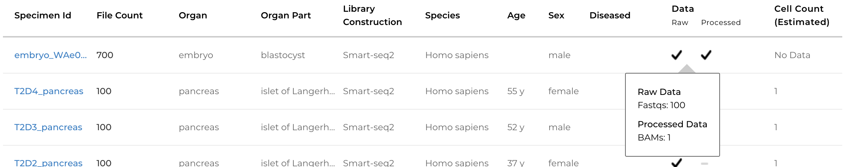This screenshot has width=868, height=167.
Task: Click the Processed sub-header under Data
Action: coord(720,23)
